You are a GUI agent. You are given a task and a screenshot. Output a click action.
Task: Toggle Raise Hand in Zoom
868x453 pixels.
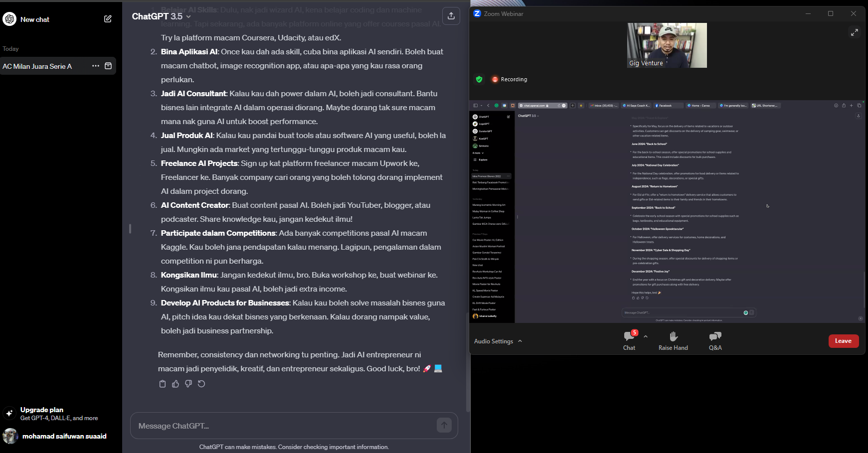673,341
